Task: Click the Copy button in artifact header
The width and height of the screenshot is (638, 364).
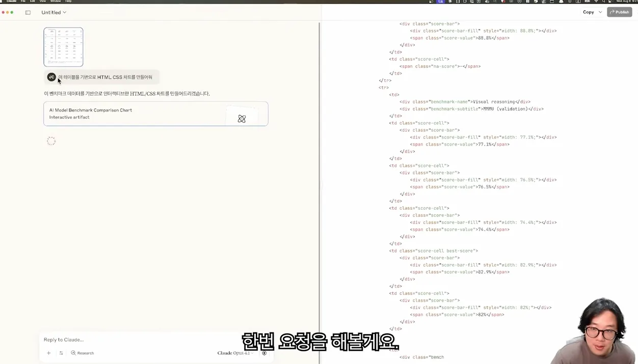Action: pos(589,12)
